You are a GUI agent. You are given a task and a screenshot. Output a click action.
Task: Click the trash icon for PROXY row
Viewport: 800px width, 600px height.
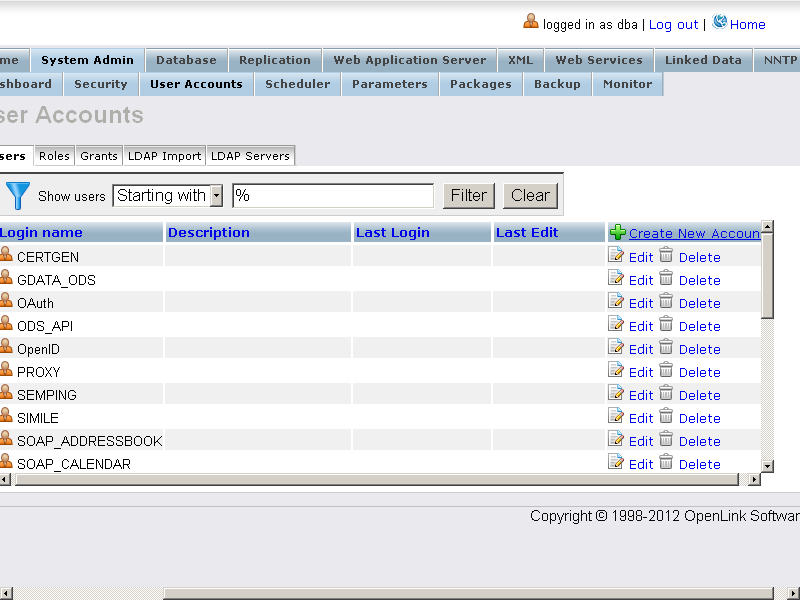tap(666, 371)
